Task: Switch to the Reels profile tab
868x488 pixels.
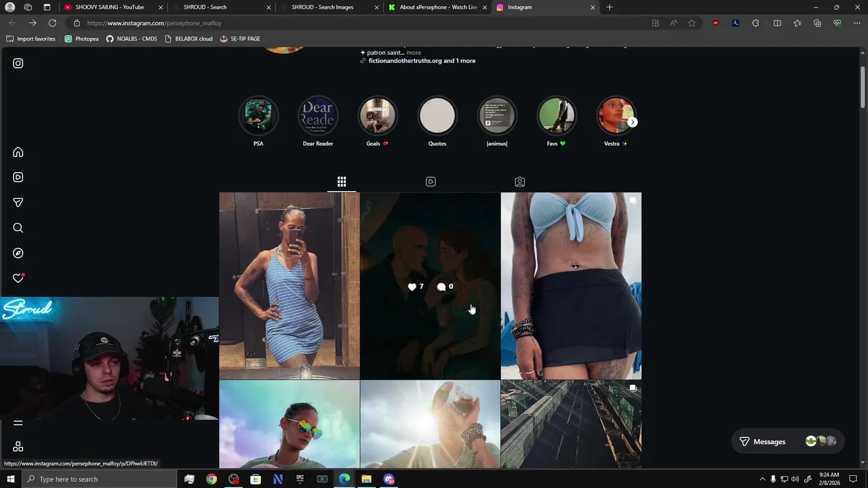Action: (x=431, y=182)
